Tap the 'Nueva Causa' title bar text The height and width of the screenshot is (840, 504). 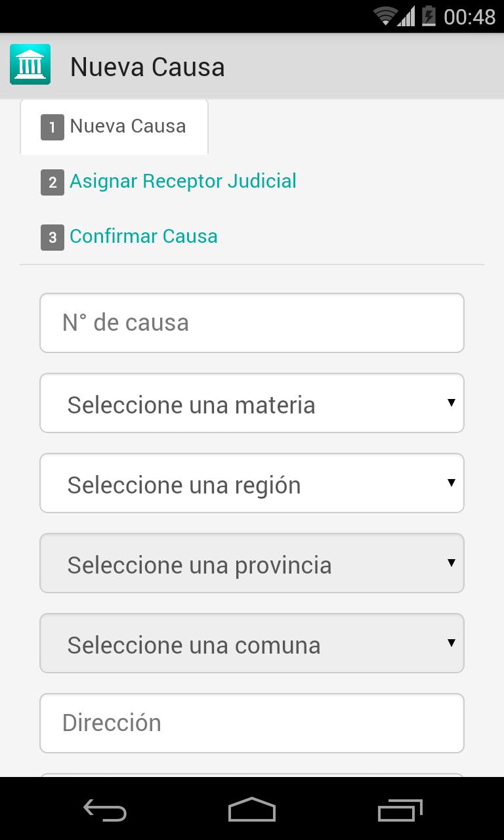pos(147,66)
